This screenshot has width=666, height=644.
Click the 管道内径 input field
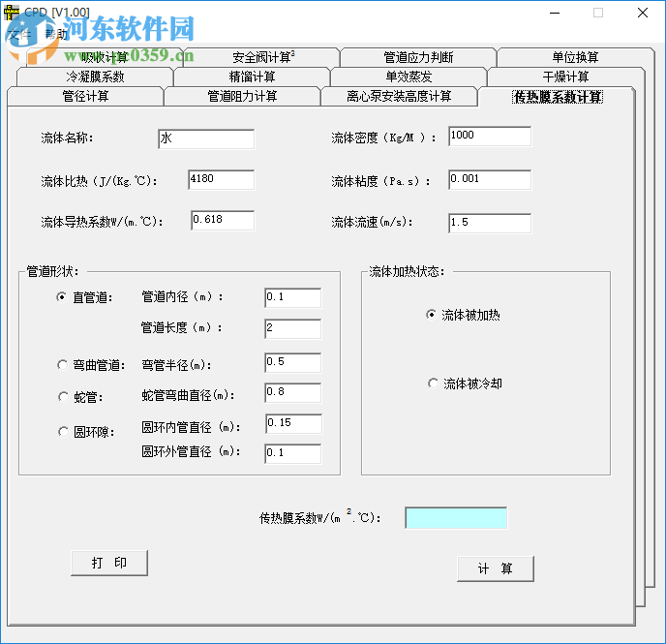293,297
